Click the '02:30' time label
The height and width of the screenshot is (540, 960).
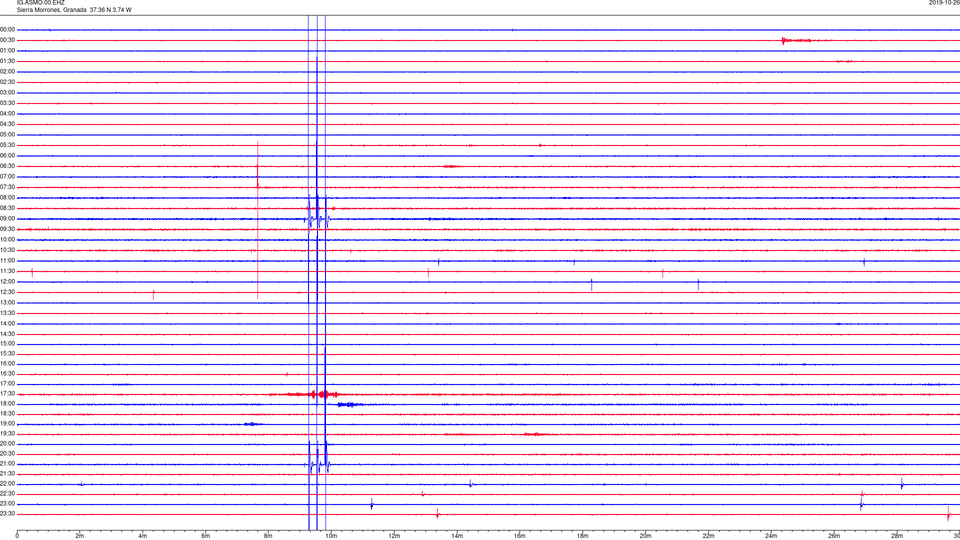tap(8, 82)
